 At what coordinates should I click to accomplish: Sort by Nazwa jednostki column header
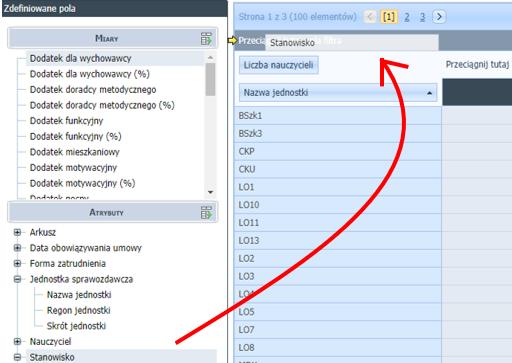click(338, 93)
